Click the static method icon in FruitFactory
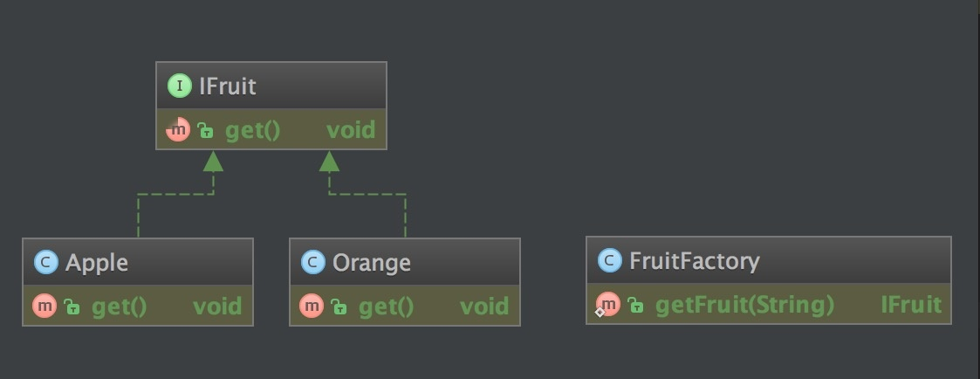The width and height of the screenshot is (980, 379). tap(607, 305)
